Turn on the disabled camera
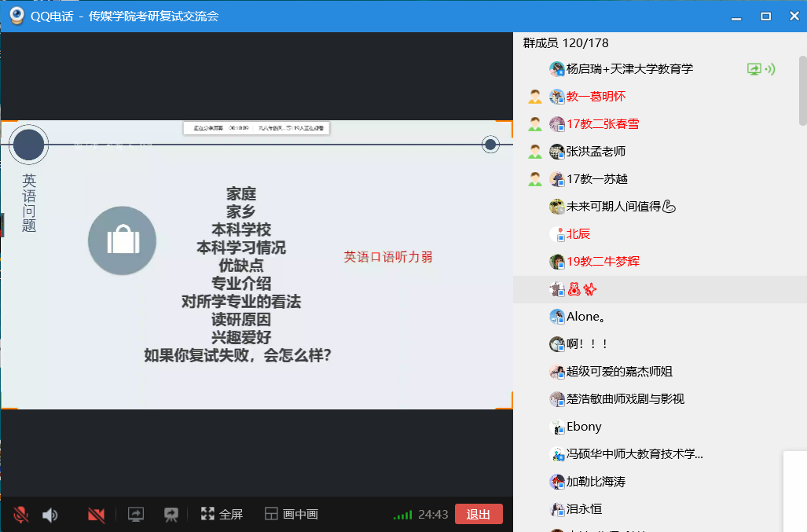The width and height of the screenshot is (807, 532). (97, 515)
